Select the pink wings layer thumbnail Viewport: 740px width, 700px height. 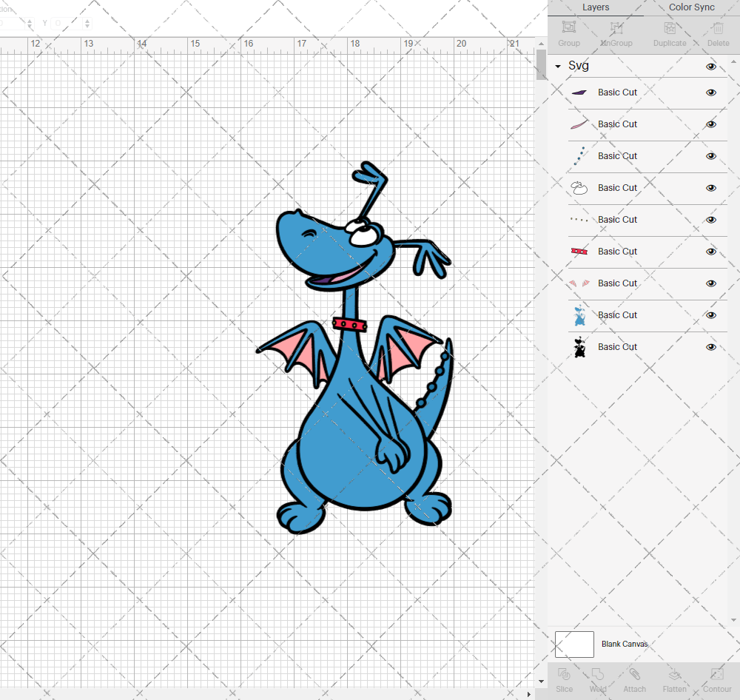click(579, 283)
